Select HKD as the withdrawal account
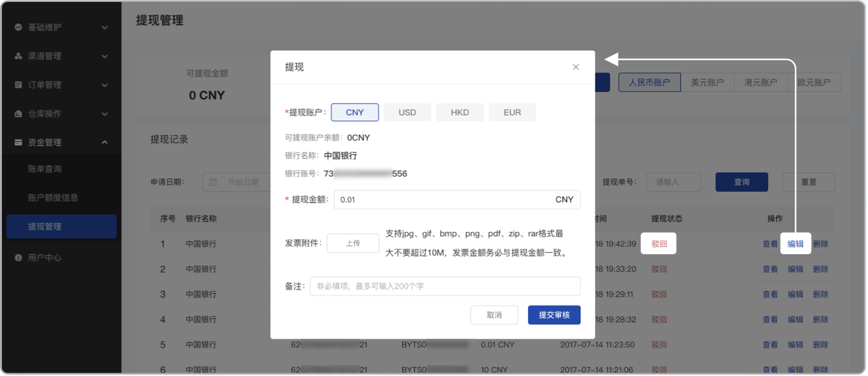868x376 pixels. [x=460, y=112]
